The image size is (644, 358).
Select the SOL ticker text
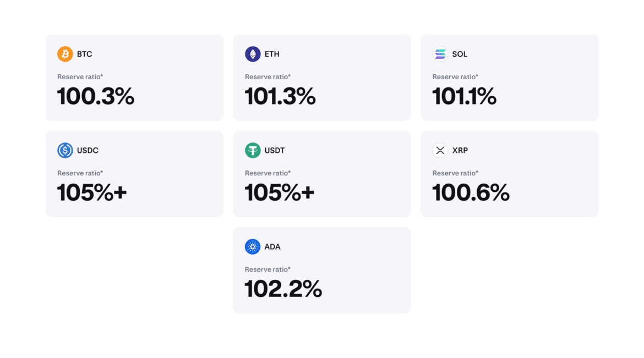tap(459, 54)
